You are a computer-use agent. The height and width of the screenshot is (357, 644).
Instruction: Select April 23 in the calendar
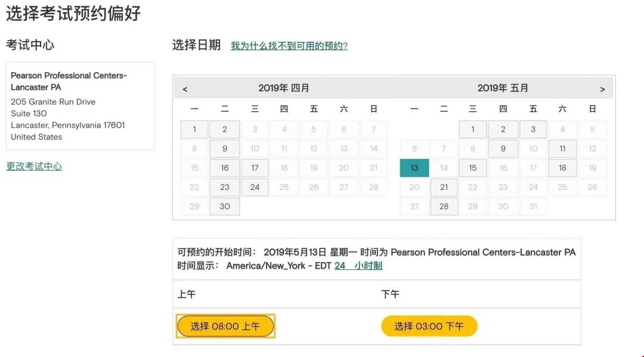point(225,187)
